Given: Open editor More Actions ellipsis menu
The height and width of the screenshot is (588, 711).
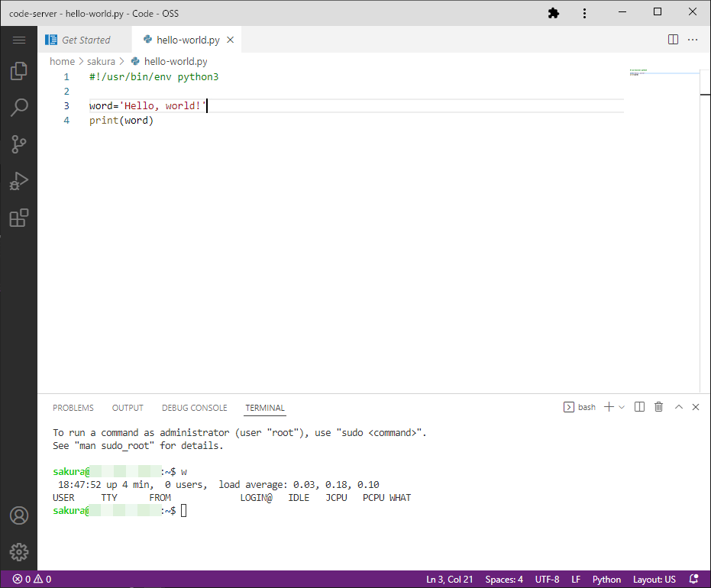Looking at the screenshot, I should click(693, 40).
